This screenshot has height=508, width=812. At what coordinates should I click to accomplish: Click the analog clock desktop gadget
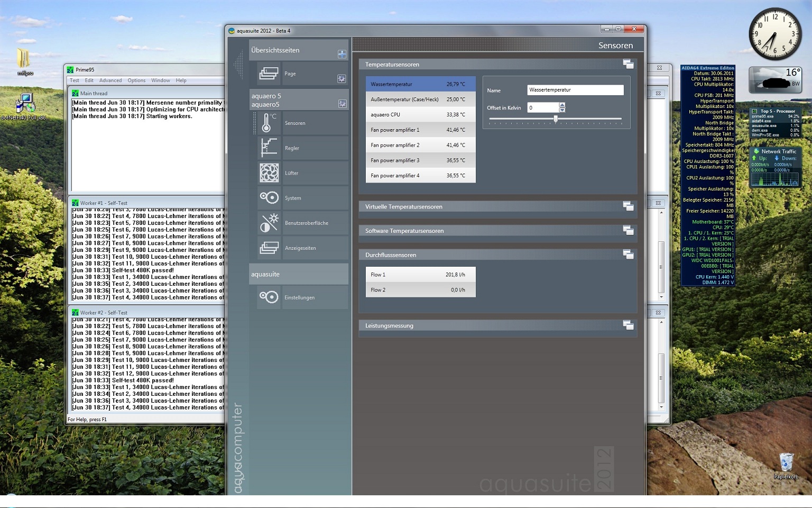[775, 33]
